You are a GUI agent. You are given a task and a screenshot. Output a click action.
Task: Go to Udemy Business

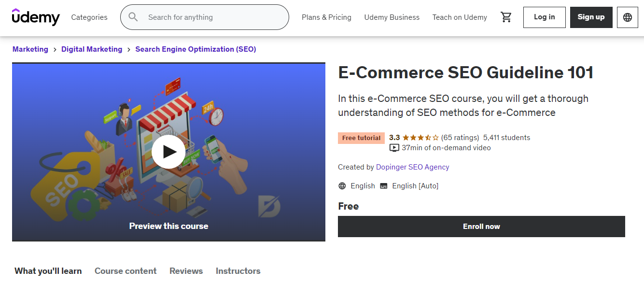click(392, 17)
